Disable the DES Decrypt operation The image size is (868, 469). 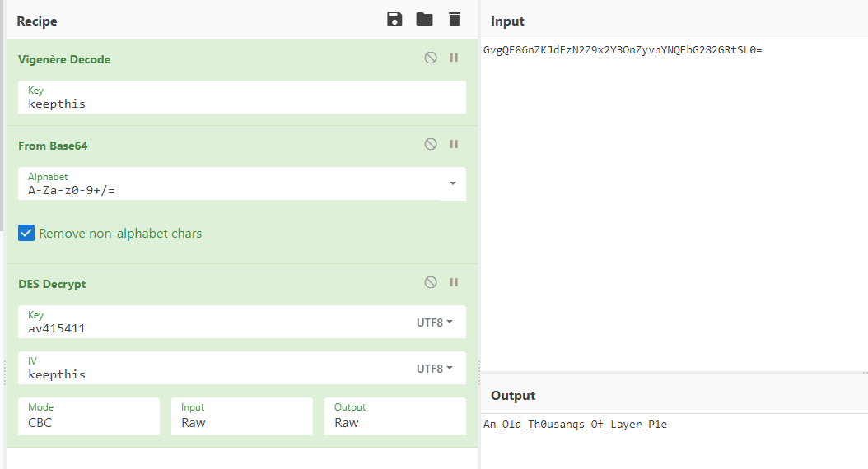click(431, 283)
